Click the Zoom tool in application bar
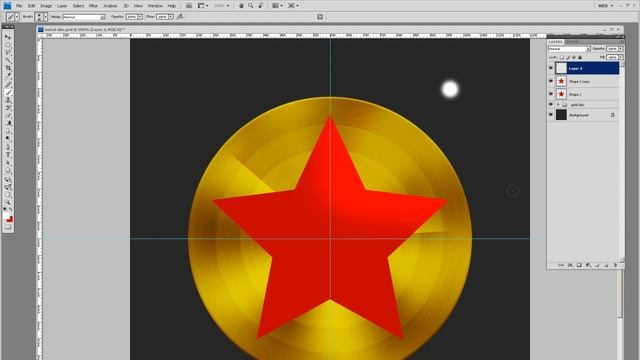 [251, 6]
